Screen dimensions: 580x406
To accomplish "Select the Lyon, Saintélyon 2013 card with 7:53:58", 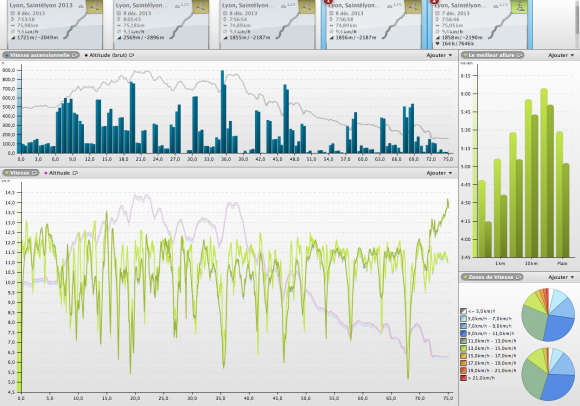I will (x=55, y=24).
